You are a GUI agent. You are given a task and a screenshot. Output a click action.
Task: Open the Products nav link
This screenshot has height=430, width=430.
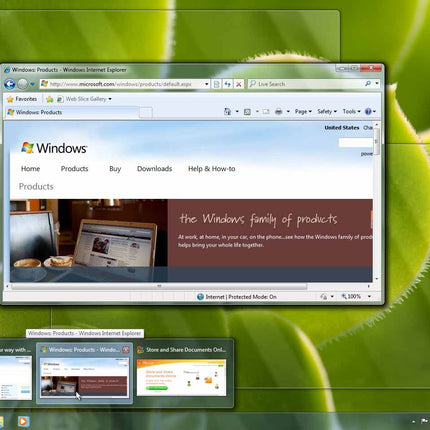coord(74,169)
